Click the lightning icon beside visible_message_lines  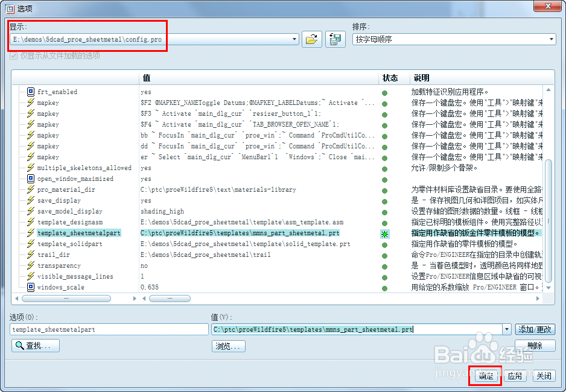tap(31, 276)
